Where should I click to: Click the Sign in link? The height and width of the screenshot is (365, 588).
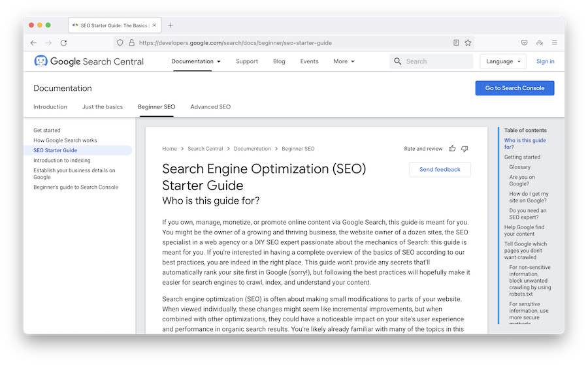click(x=545, y=61)
